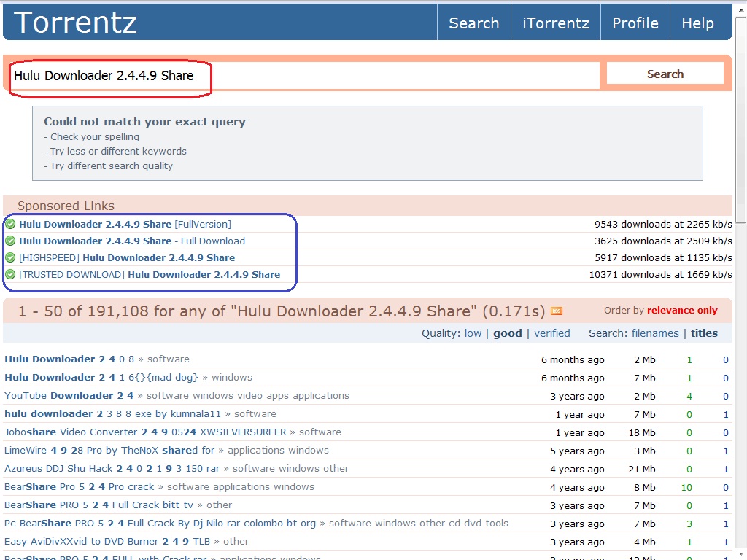Open Joboshare Video Converter result
The height and width of the screenshot is (560, 747).
pos(145,432)
